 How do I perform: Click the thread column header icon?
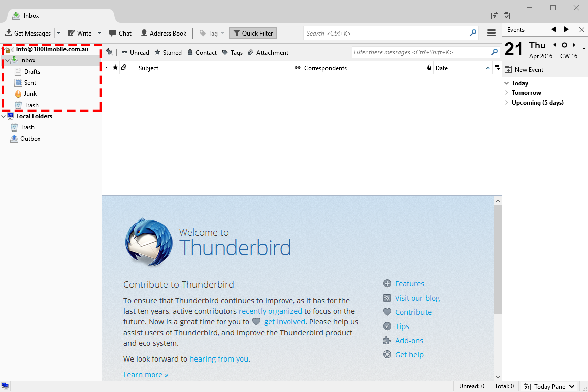point(107,68)
